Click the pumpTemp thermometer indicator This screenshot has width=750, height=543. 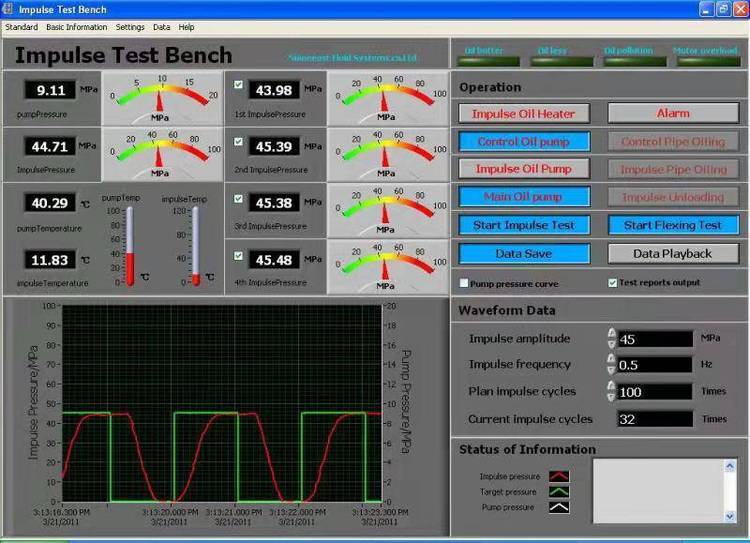(x=129, y=246)
